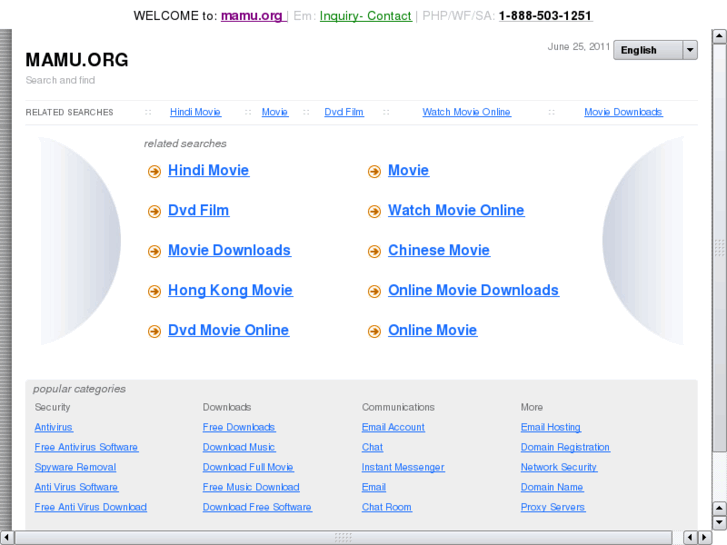Open the Dvd Movie Online link

pos(229,330)
